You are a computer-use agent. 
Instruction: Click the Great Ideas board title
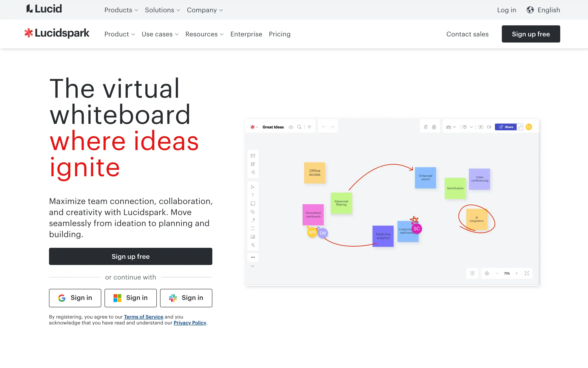(273, 127)
